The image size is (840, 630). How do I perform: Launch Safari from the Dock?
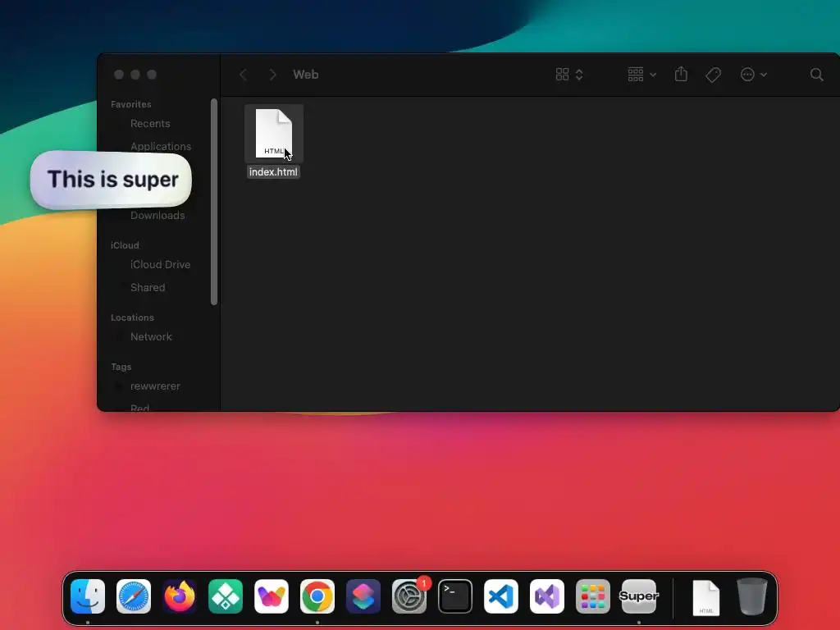(x=134, y=596)
